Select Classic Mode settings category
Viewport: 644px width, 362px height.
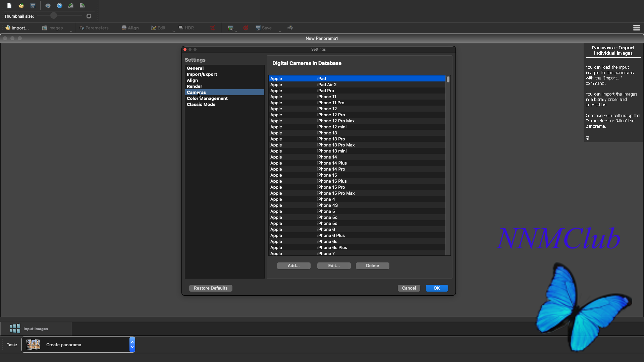pos(224,104)
